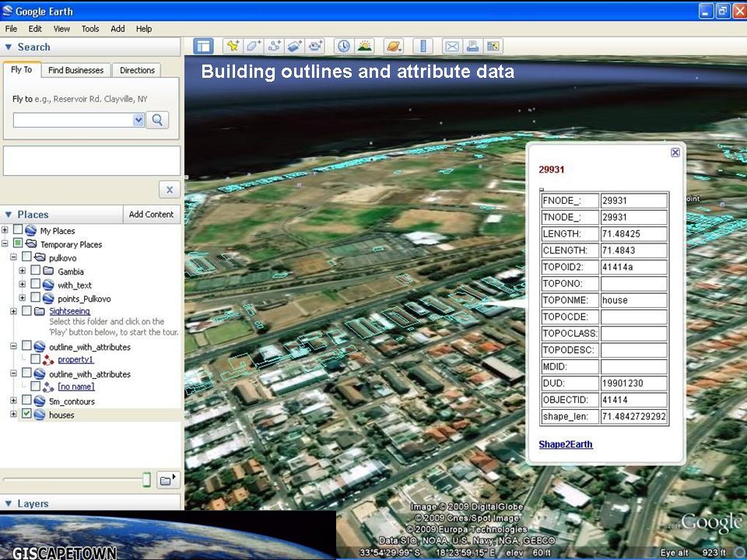Click the Sightseeing folder icon
Image resolution: width=747 pixels, height=560 pixels.
point(40,311)
